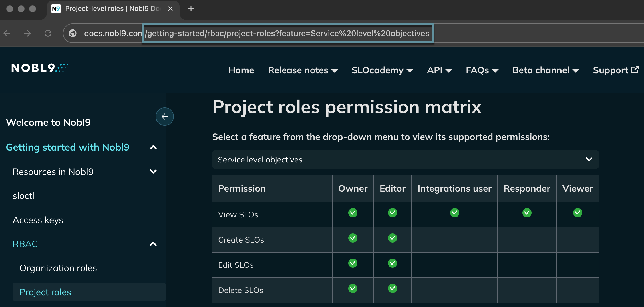The height and width of the screenshot is (307, 644).
Task: Click Integrations user checkmark for View SLOs
Action: [455, 213]
